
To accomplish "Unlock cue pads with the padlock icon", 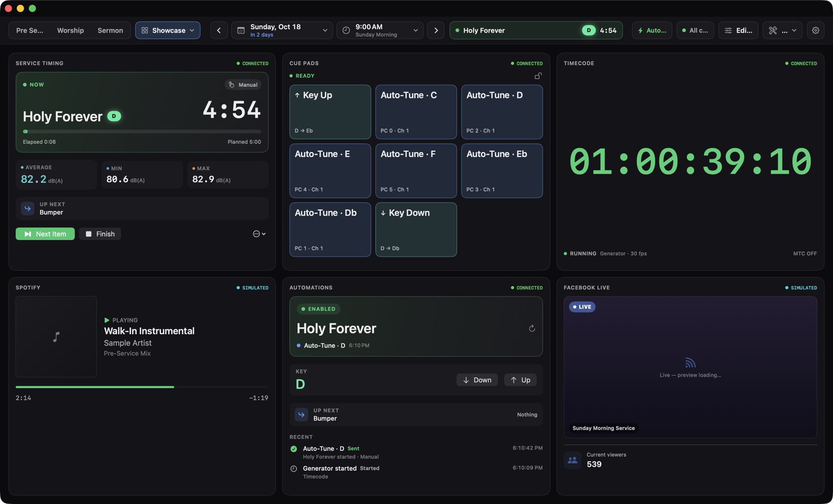I will pos(538,76).
